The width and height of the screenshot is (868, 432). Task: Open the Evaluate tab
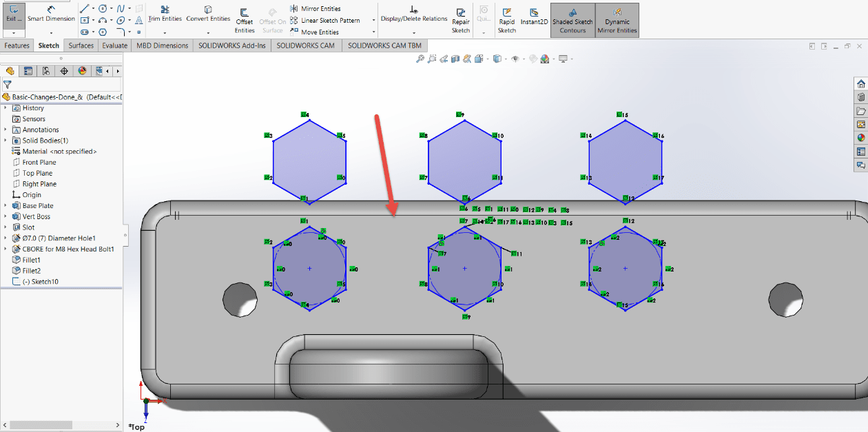click(114, 45)
